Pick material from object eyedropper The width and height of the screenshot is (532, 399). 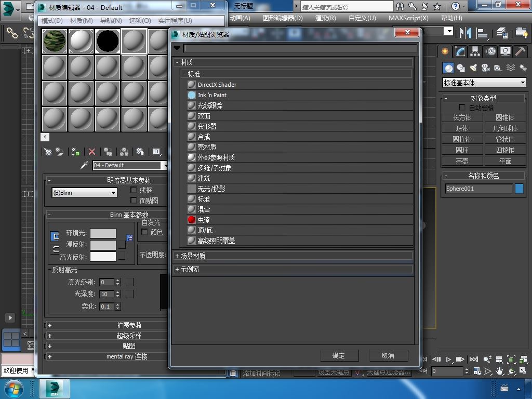coord(84,165)
